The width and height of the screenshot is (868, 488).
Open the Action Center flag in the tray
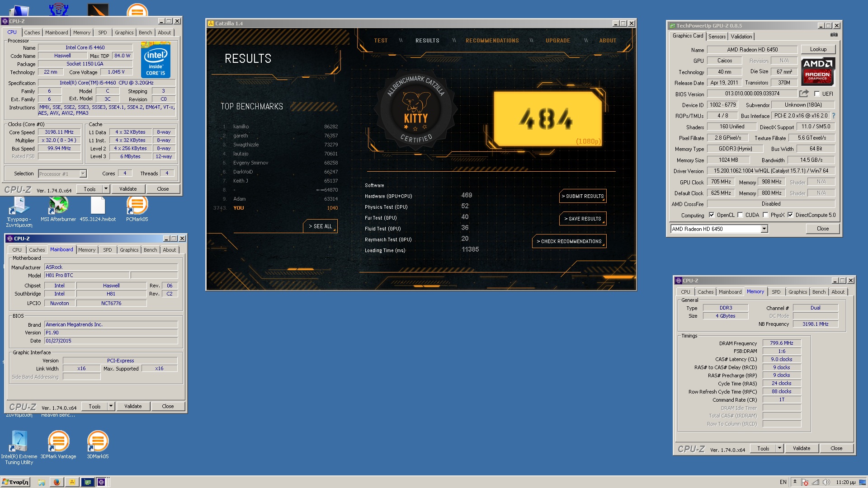[805, 482]
